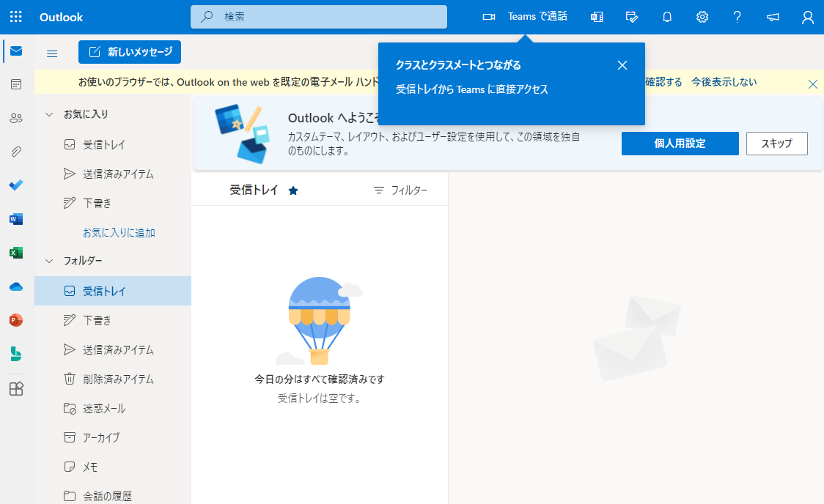Select the highlighted 受信トレイ in folders
The height and width of the screenshot is (504, 824).
pos(113,291)
